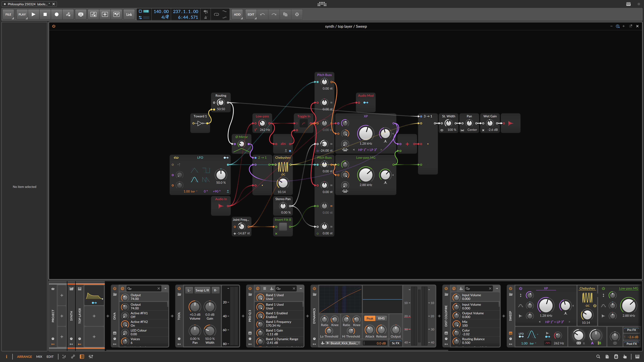Toggle the DYNAMICS device power button
Image resolution: width=644 pixels, height=362 pixels.
(314, 288)
